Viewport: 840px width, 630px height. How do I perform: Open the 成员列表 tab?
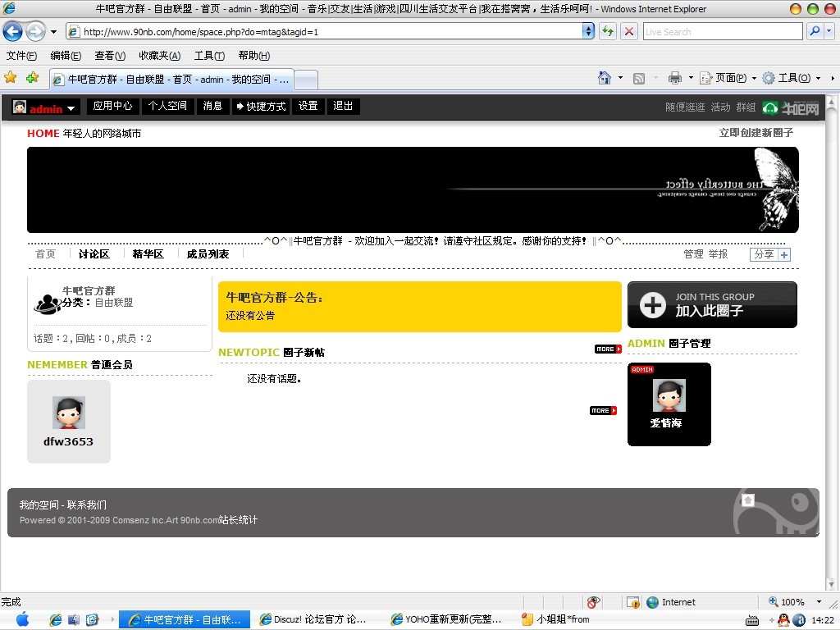(208, 254)
